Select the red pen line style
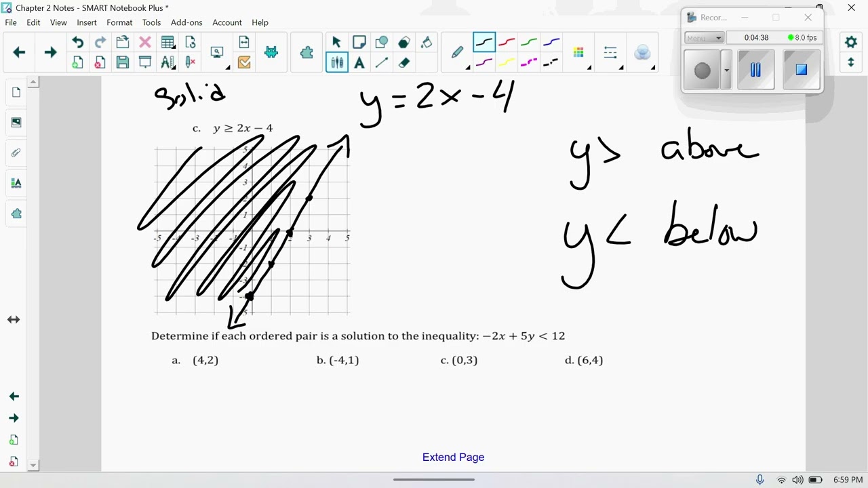The width and height of the screenshot is (868, 488). click(x=507, y=43)
